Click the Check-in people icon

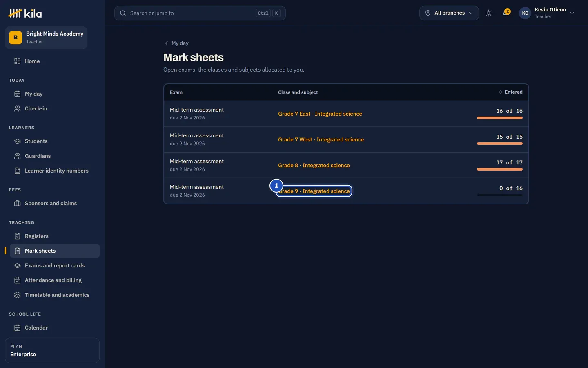point(17,108)
